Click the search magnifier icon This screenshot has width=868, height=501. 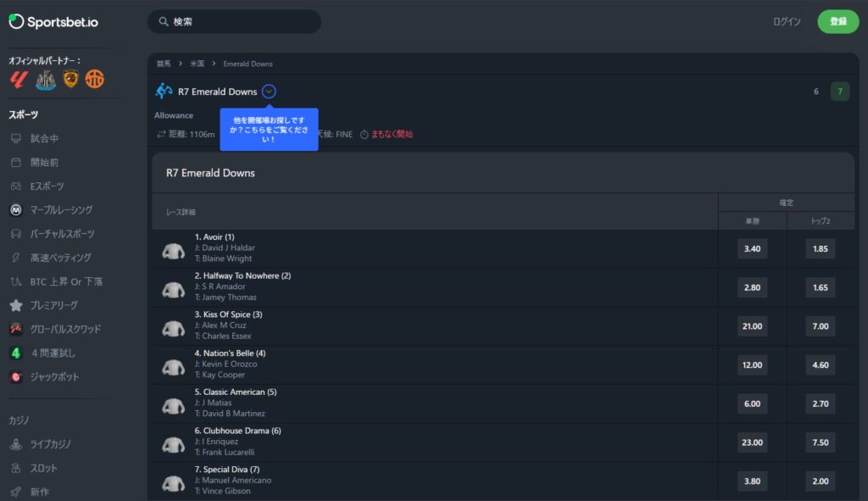[164, 21]
